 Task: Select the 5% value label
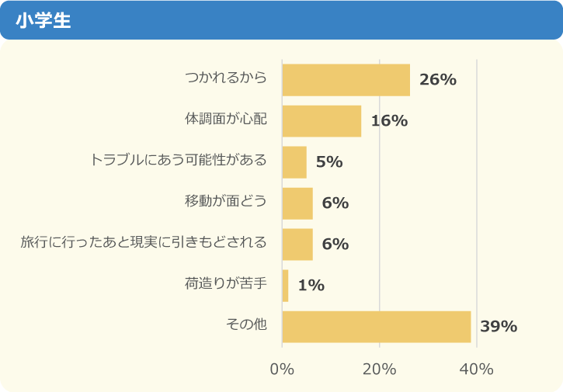329,162
